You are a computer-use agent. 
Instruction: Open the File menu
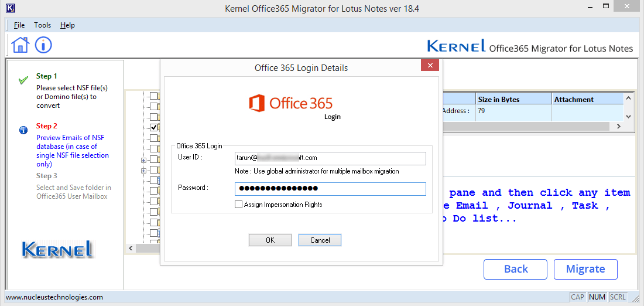tap(19, 25)
